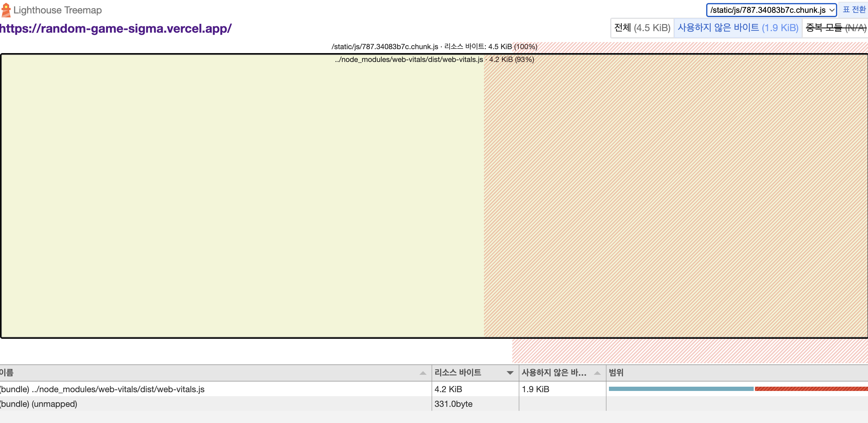This screenshot has width=868, height=423.
Task: Select the 전체 (4.5 KiB) view mode
Action: click(642, 28)
